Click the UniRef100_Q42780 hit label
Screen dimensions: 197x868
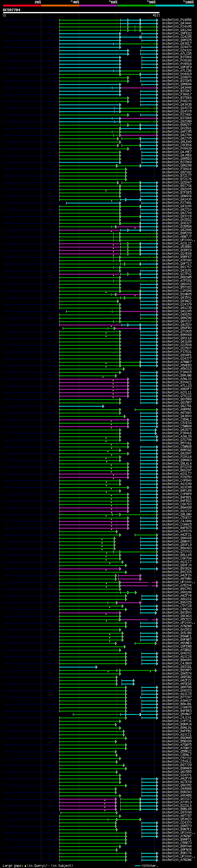(177, 135)
